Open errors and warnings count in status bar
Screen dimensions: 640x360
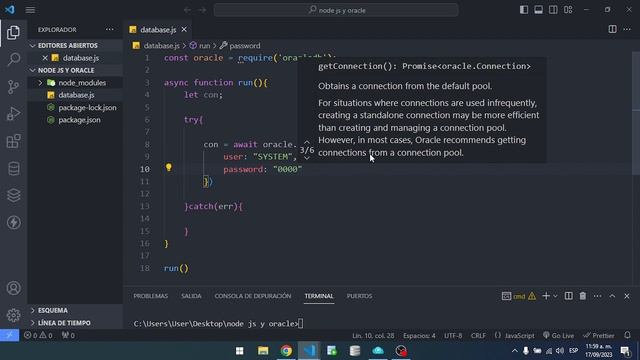click(38, 336)
